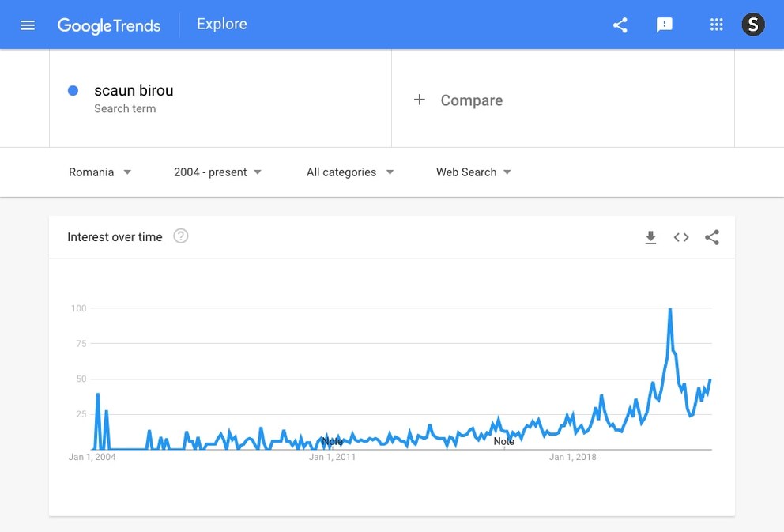Viewport: 784px width, 532px height.
Task: Show help for Interest over time
Action: tap(180, 236)
